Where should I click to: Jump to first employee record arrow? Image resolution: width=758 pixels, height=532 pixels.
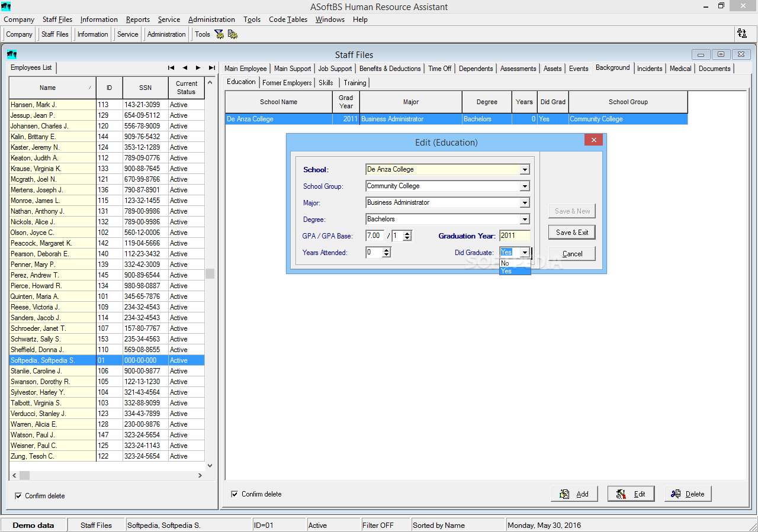tap(171, 68)
